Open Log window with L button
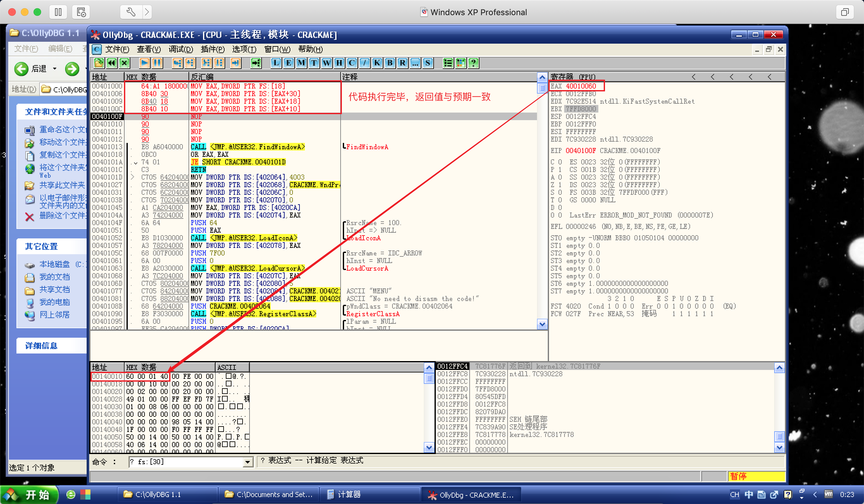This screenshot has height=504, width=864. click(x=276, y=63)
